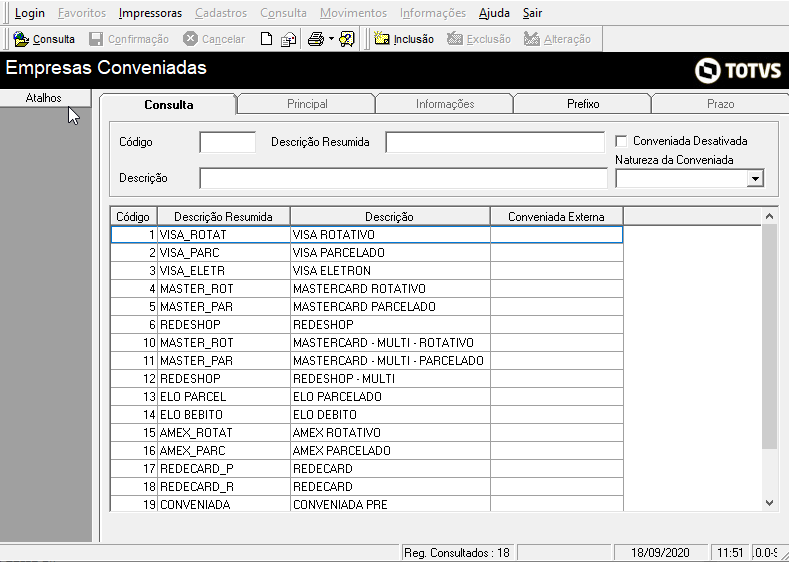Select the VISA ELETRON row
Image resolution: width=789 pixels, height=562 pixels.
[366, 271]
